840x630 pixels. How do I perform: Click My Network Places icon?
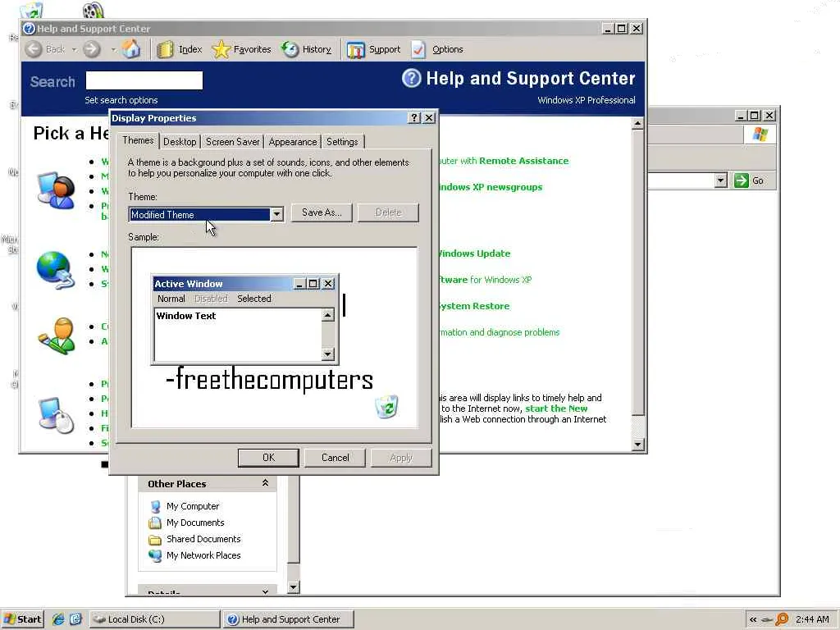155,555
